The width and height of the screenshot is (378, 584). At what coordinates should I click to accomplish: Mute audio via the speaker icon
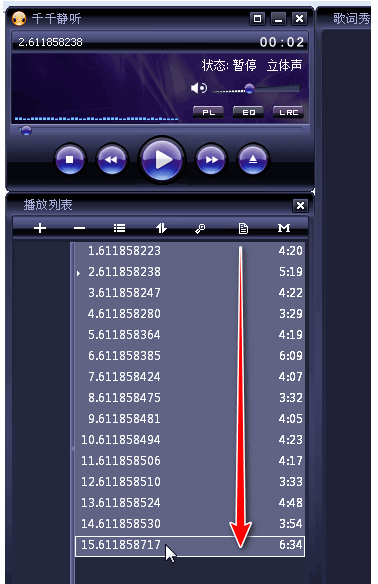pos(198,88)
